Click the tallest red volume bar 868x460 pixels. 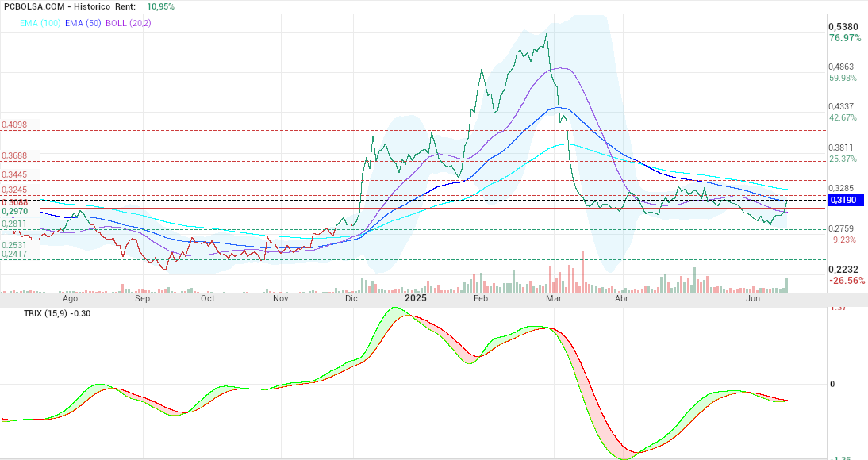(583, 271)
